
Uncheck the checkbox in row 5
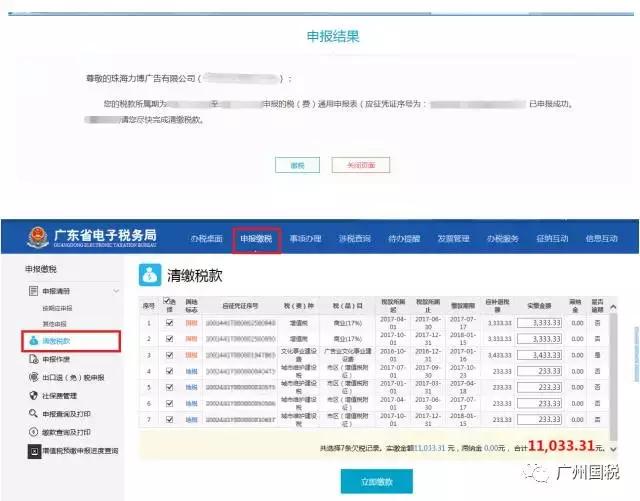tap(169, 387)
